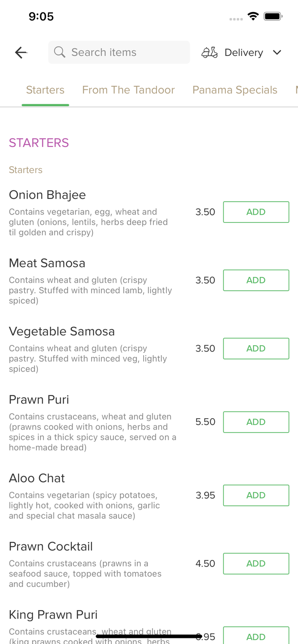Open the Onion Bhajee item title
Image resolution: width=298 pixels, height=644 pixels.
(x=47, y=195)
